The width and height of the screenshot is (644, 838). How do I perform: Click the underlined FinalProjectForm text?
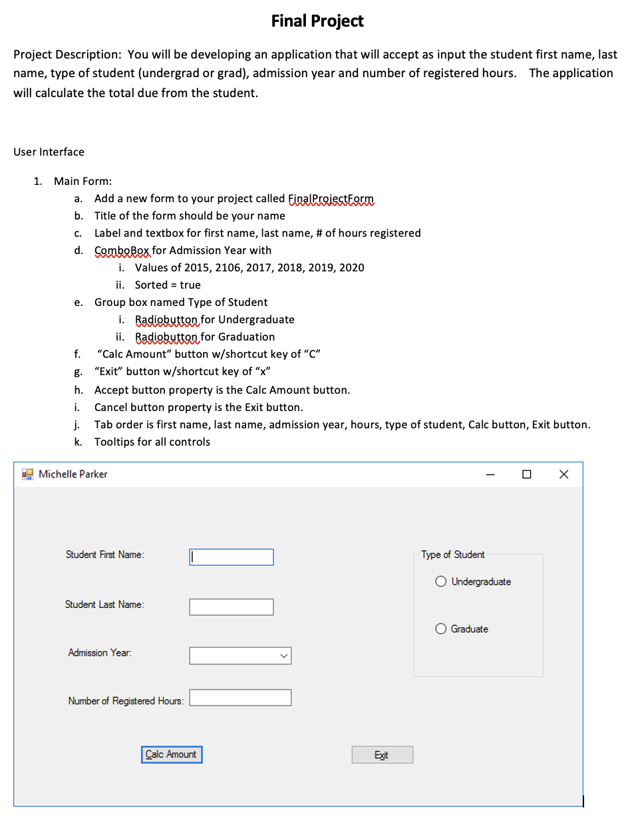pos(331,198)
